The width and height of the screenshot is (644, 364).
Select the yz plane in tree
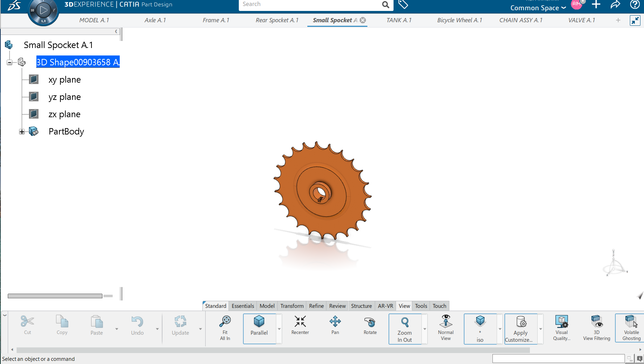65,97
